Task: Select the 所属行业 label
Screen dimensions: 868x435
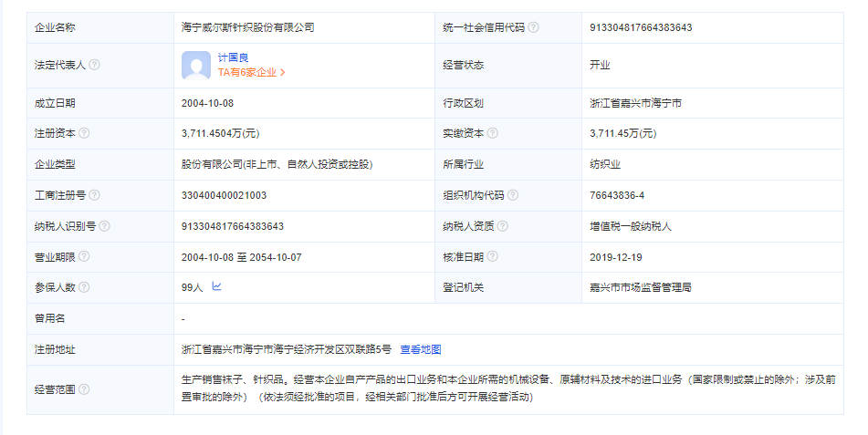Action: [463, 164]
